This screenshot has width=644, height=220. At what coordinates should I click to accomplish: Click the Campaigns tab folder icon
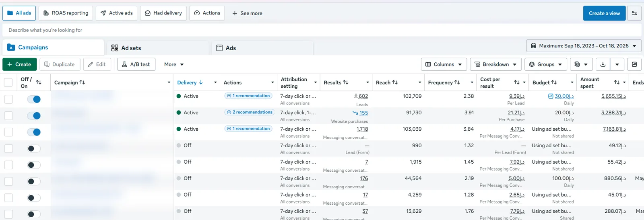click(11, 47)
